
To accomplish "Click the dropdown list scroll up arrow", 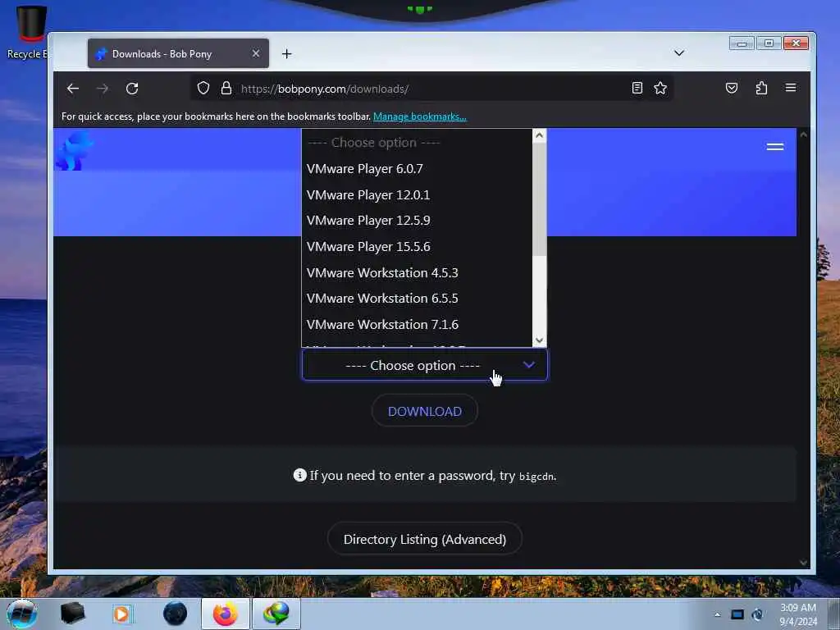I will tap(540, 135).
